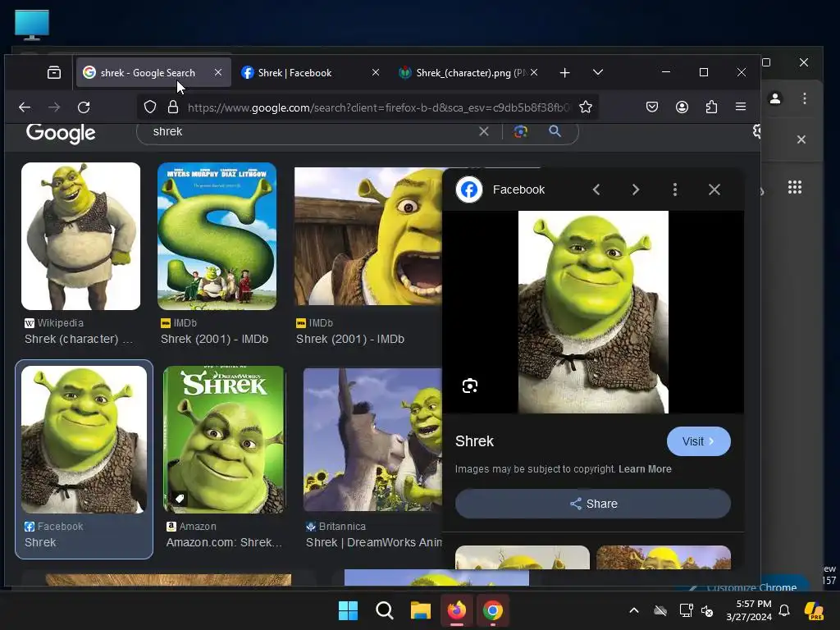The image size is (840, 630).
Task: Search by image with Google Lens
Action: (521, 132)
